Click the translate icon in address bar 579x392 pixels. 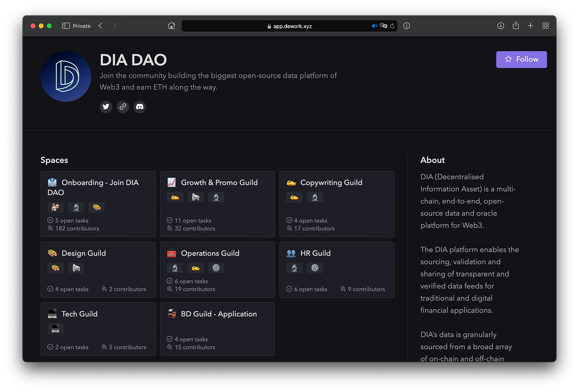383,26
